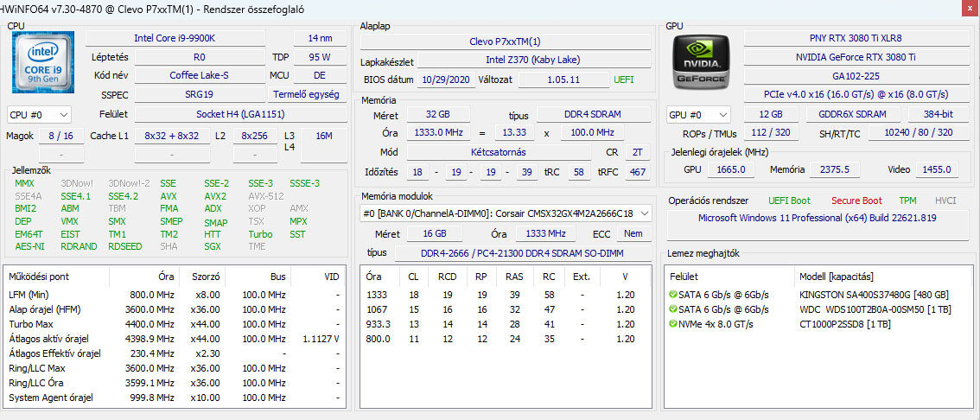Screen dimensions: 980x420
Task: Click the 8 / 16 cores value
Action: click(x=60, y=136)
